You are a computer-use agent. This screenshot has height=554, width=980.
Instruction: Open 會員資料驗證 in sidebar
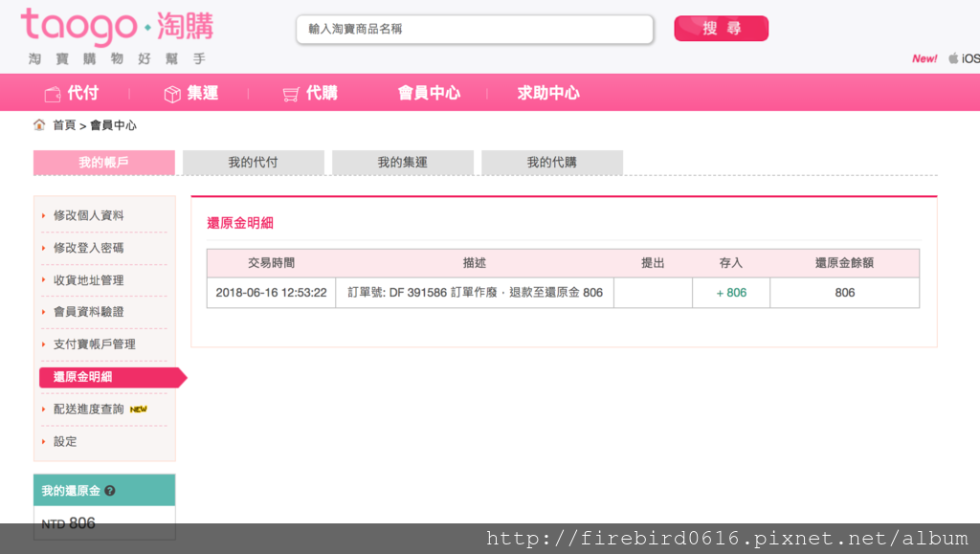tap(89, 312)
